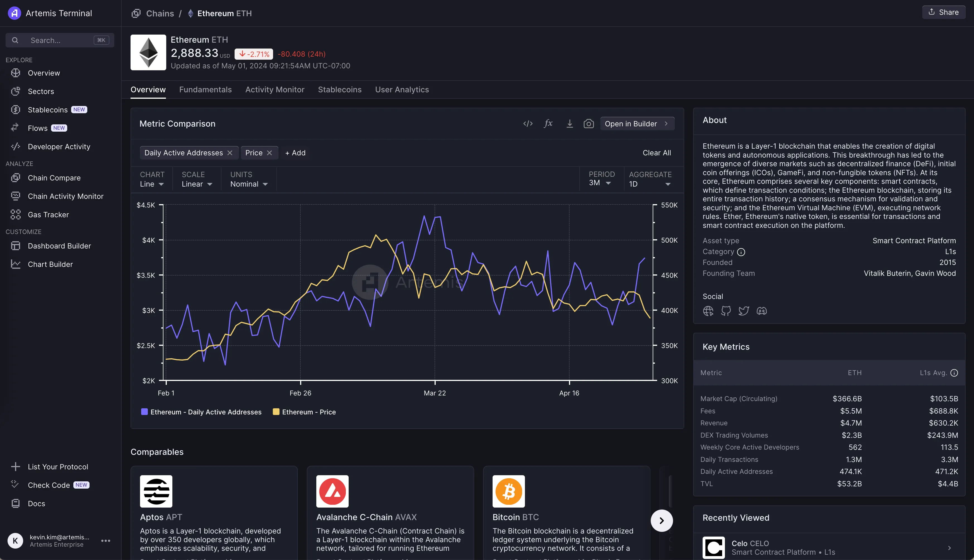Click the Ethereum logo thumbnail in header

[148, 52]
